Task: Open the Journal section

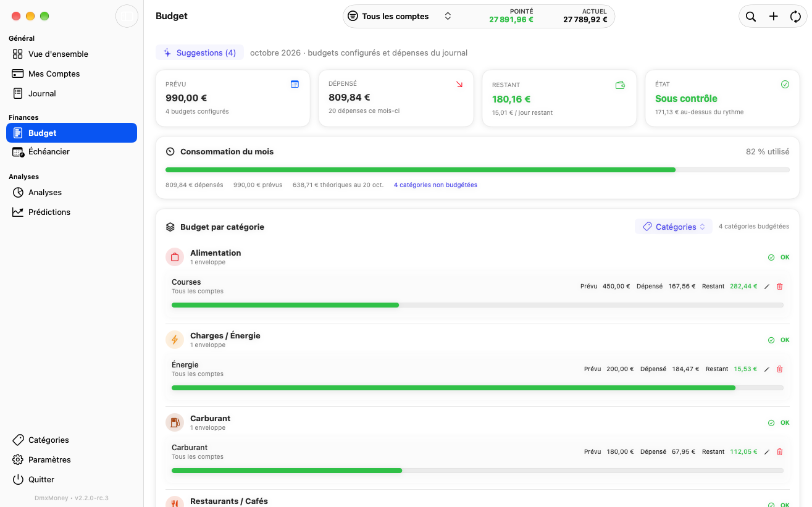Action: (x=72, y=93)
